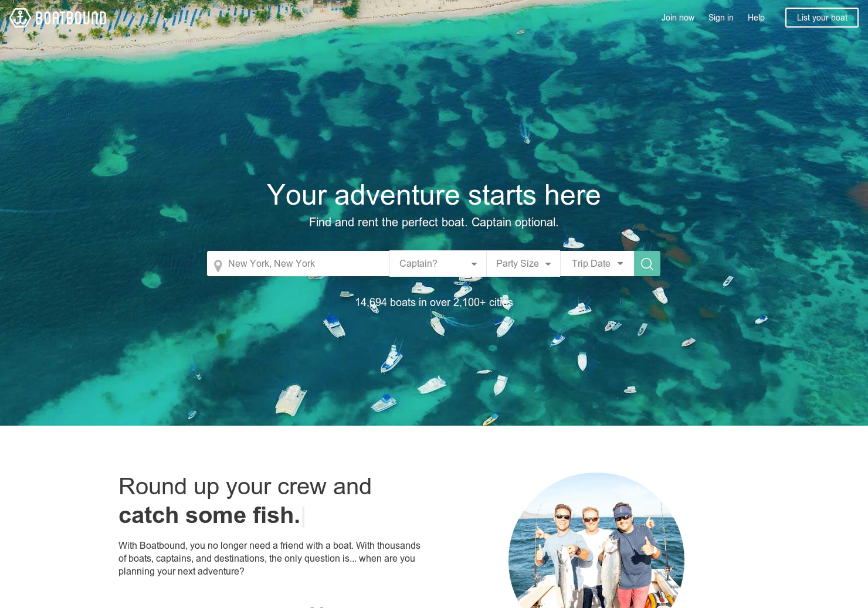Click the caret next to Party Size
This screenshot has height=608, width=868.
click(548, 264)
